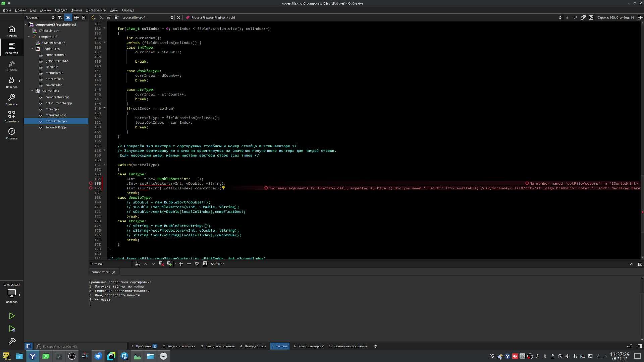Go back in editor navigation history
644x362 pixels.
coord(93,17)
